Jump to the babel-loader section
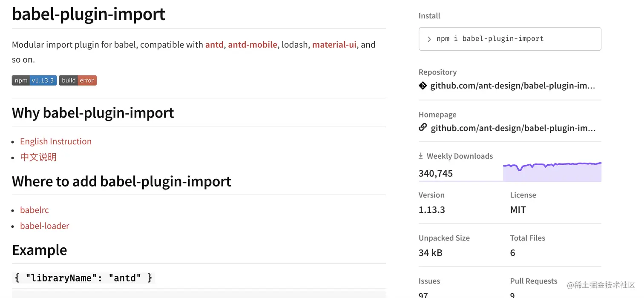The image size is (644, 298). [45, 226]
